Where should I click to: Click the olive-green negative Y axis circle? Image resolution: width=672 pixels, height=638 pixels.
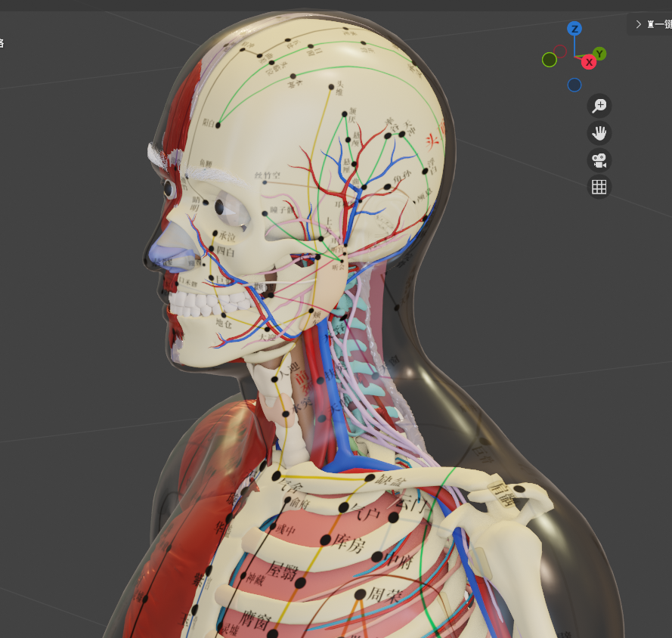pos(550,60)
